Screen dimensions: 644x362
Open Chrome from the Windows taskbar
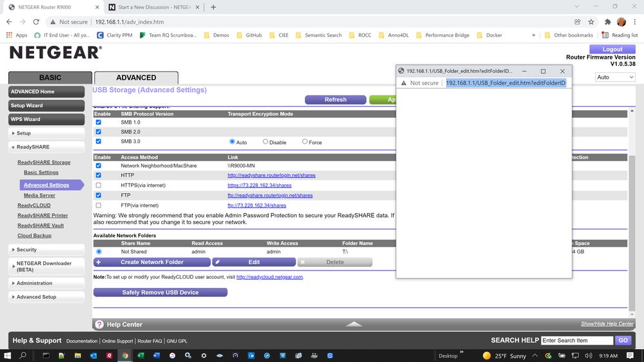[x=125, y=356]
